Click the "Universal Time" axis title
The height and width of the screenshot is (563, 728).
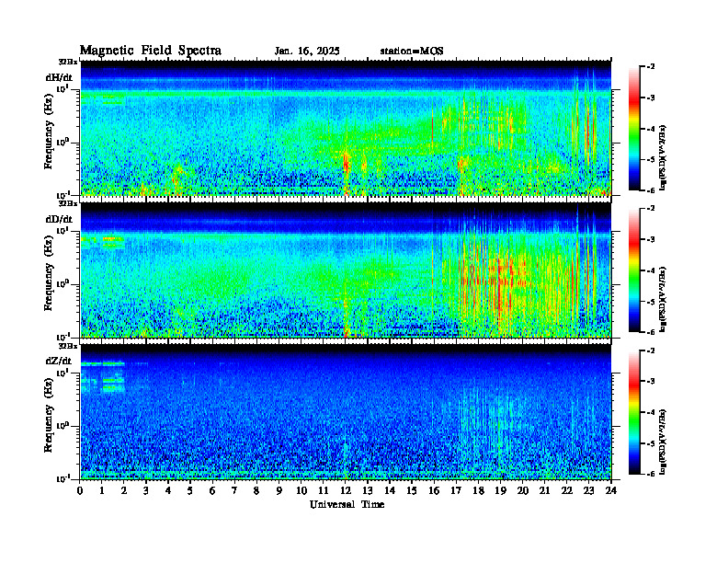coord(347,504)
